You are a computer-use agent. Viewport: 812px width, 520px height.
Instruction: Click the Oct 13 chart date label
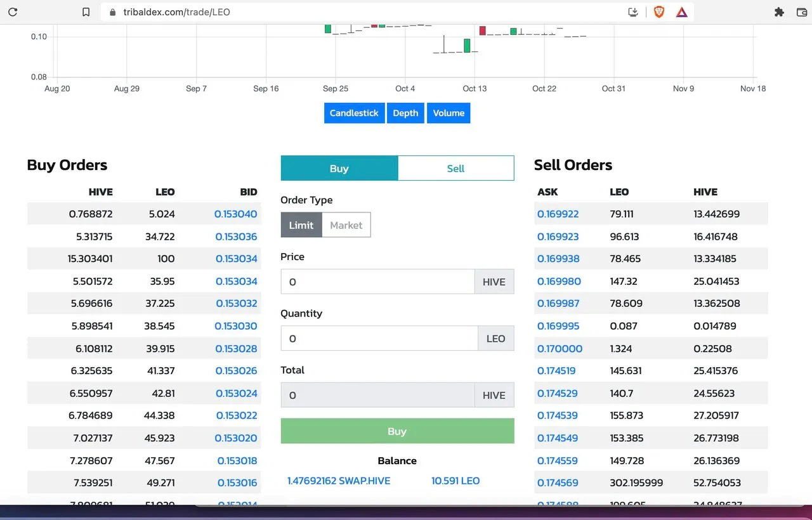click(475, 89)
